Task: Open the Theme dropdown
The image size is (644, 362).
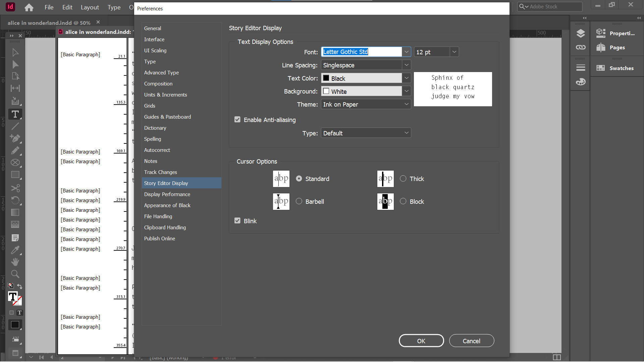Action: pos(406,104)
